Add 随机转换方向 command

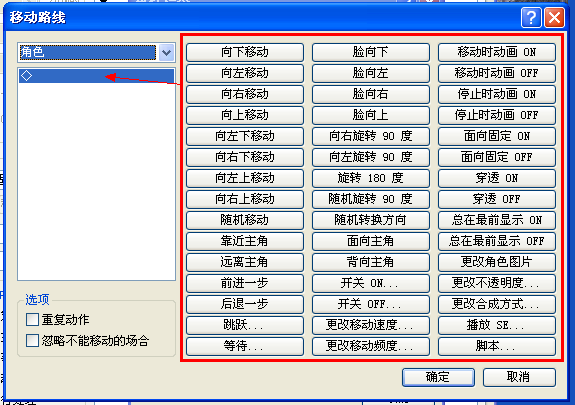point(371,220)
